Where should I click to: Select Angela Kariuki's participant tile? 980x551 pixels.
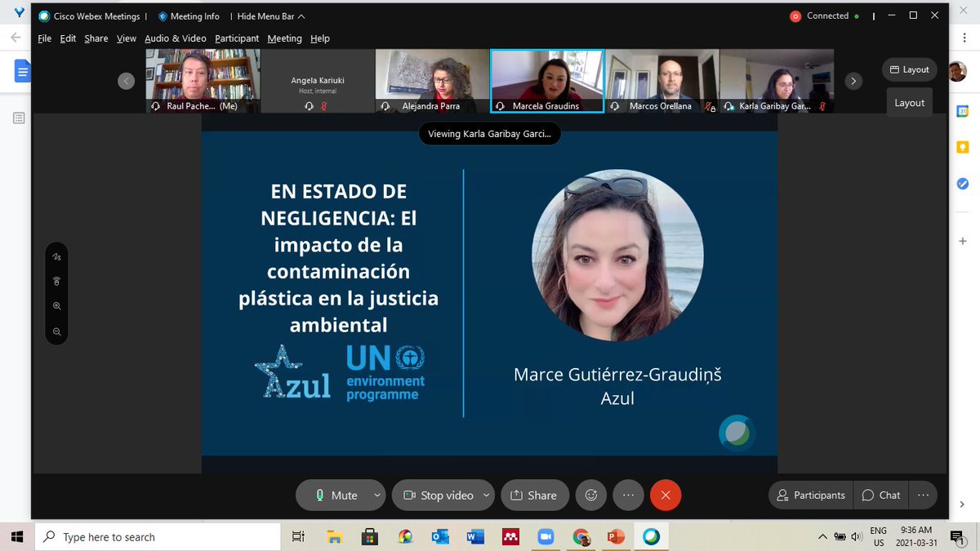(x=318, y=81)
